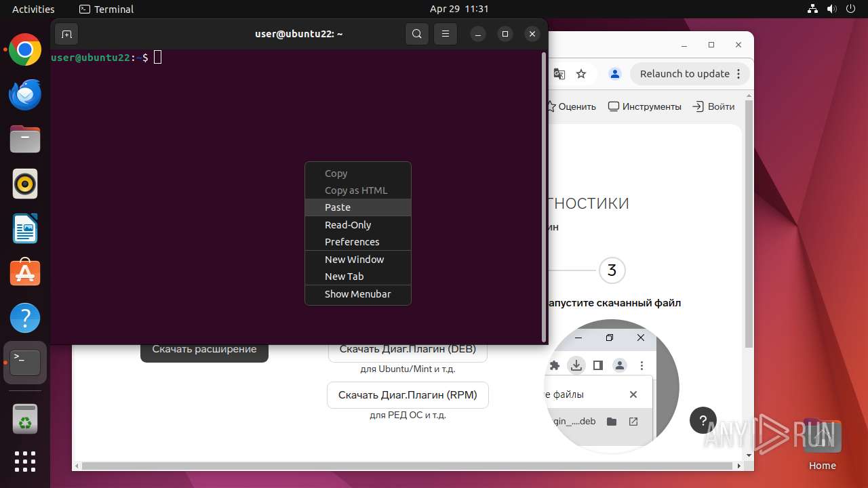Open the network status icon in top bar
This screenshot has width=868, height=488.
(x=812, y=9)
